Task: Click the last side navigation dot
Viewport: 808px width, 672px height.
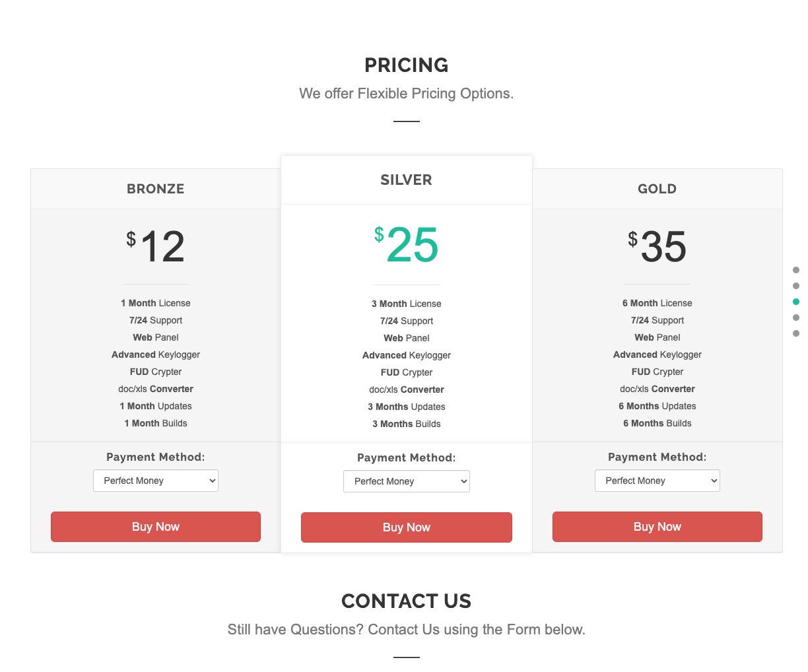Action: 796,333
